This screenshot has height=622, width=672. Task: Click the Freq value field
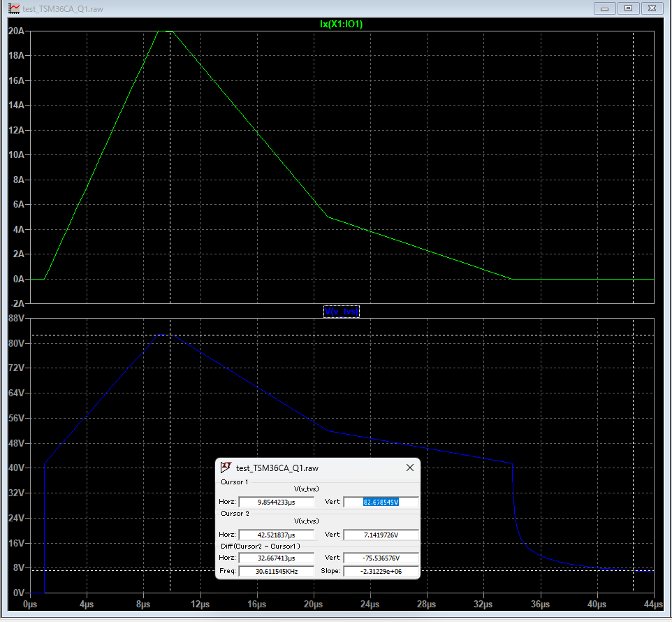click(277, 572)
